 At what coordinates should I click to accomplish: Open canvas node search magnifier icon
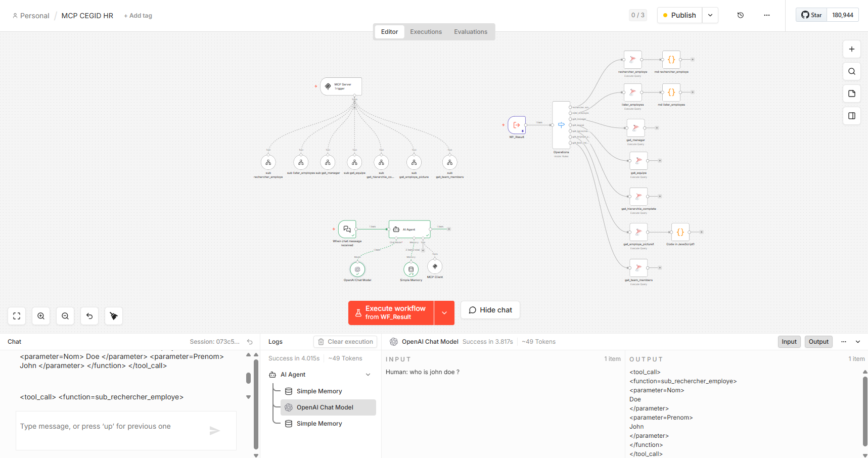852,71
